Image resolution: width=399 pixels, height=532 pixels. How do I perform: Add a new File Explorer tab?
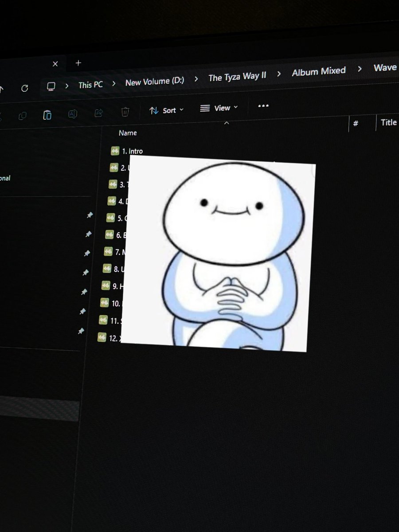78,63
